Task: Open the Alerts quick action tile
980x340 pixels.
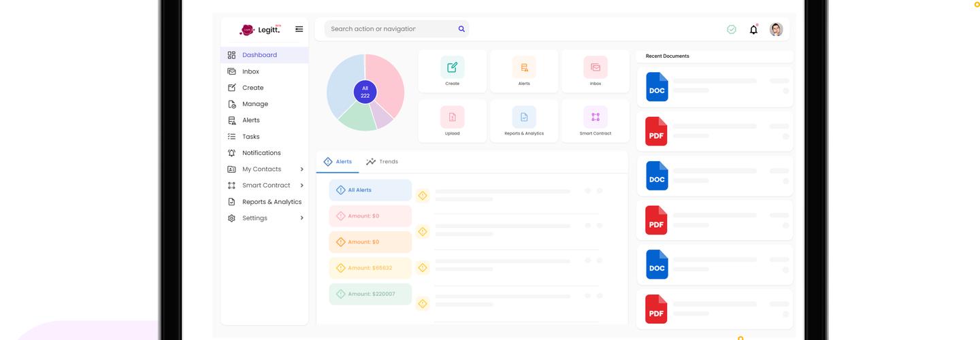Action: pos(524,71)
